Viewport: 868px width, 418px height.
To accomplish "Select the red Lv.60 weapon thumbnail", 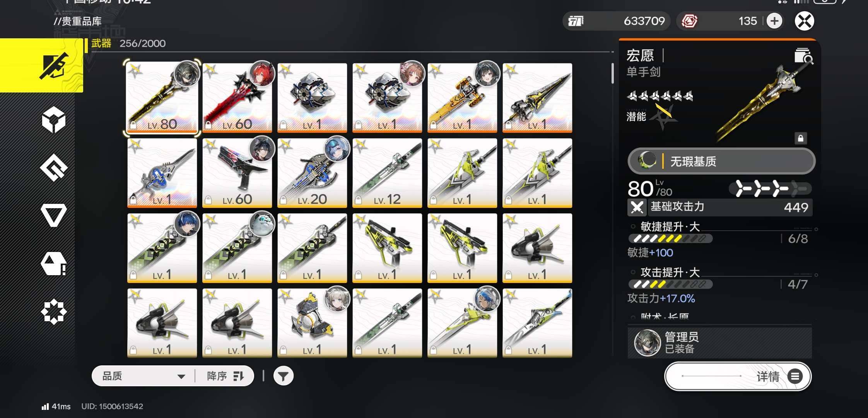I will tap(237, 98).
